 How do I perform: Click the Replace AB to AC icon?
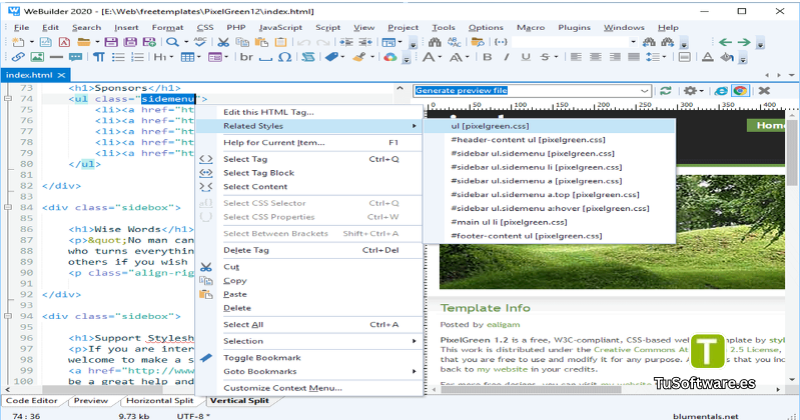point(454,42)
